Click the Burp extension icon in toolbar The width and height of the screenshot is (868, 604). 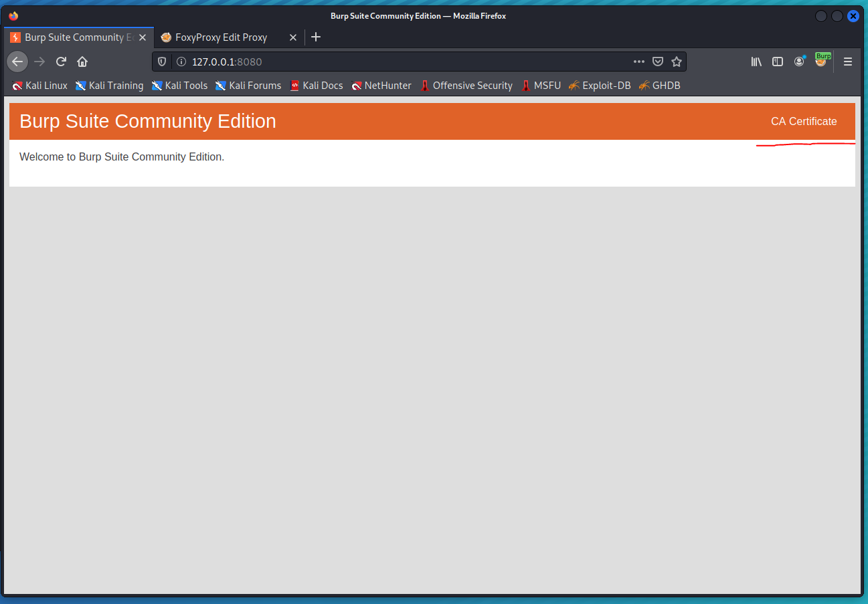tap(822, 61)
